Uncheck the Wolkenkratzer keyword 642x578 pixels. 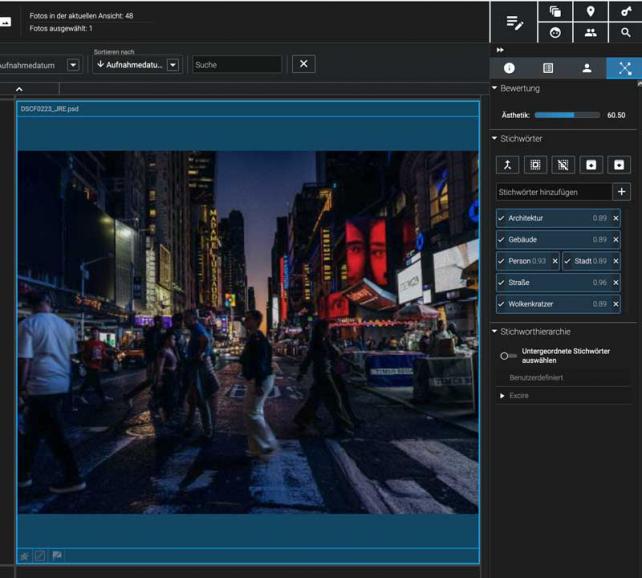(x=501, y=304)
